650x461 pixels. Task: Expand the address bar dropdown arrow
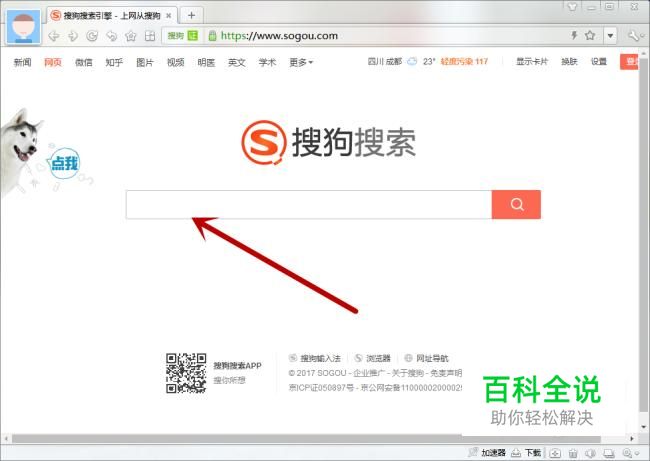pyautogui.click(x=610, y=36)
